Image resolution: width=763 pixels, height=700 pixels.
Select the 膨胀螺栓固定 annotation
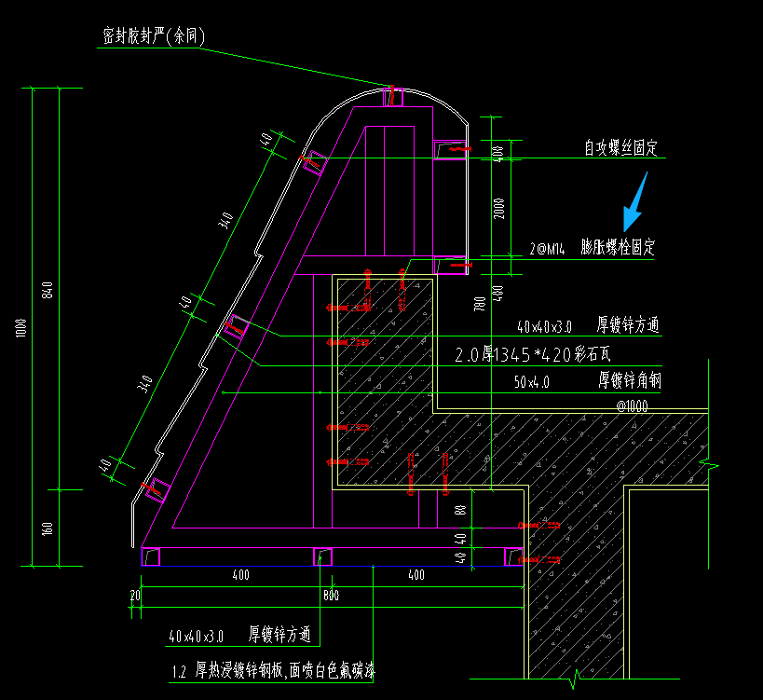(618, 248)
